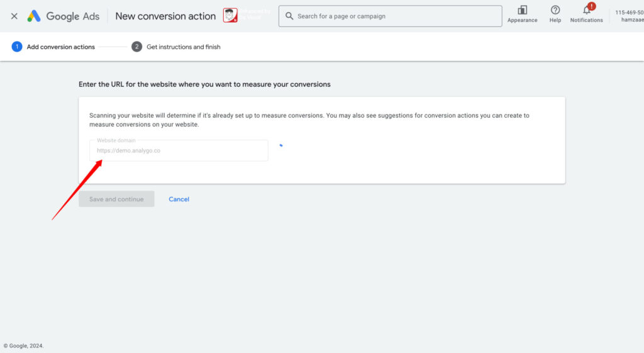Click the blue step 1 circle
The image size is (644, 353).
[17, 47]
